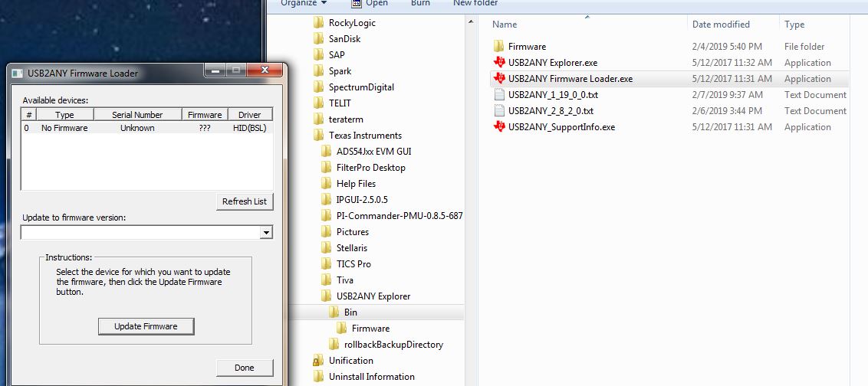The height and width of the screenshot is (386, 868).
Task: Click the USB2ANY_SupportInfo.exe file icon
Action: 499,126
